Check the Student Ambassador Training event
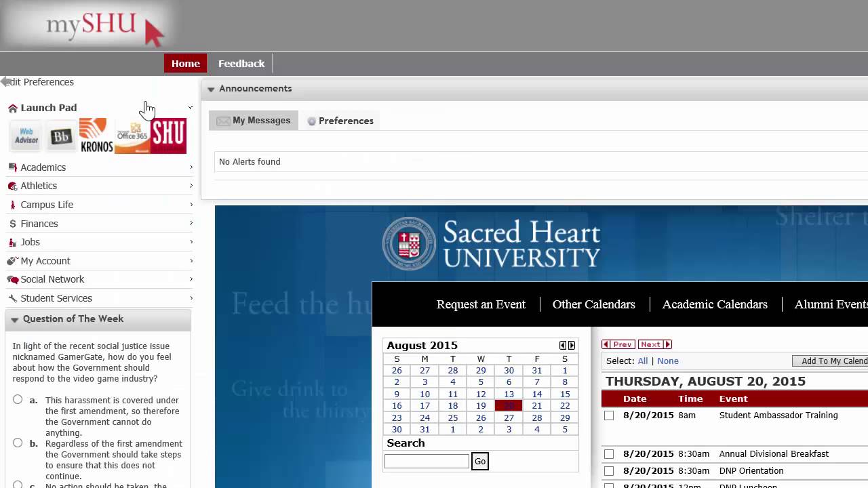Image resolution: width=868 pixels, height=488 pixels. point(609,415)
